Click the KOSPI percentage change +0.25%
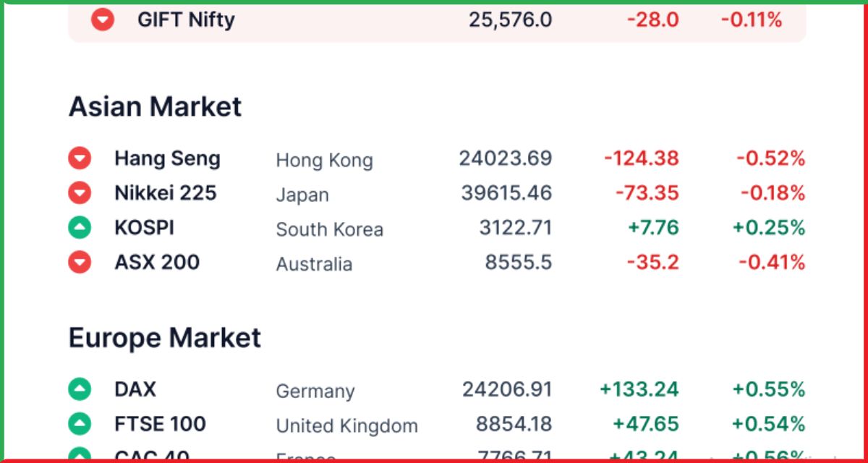Viewport: 868px width, 463px height. [769, 228]
